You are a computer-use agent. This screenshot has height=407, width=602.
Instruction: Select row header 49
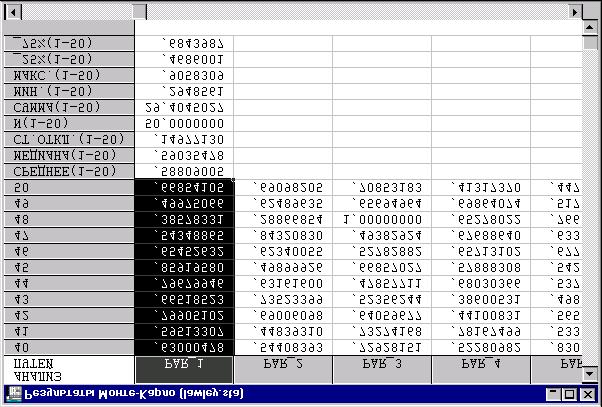[x=69, y=204]
